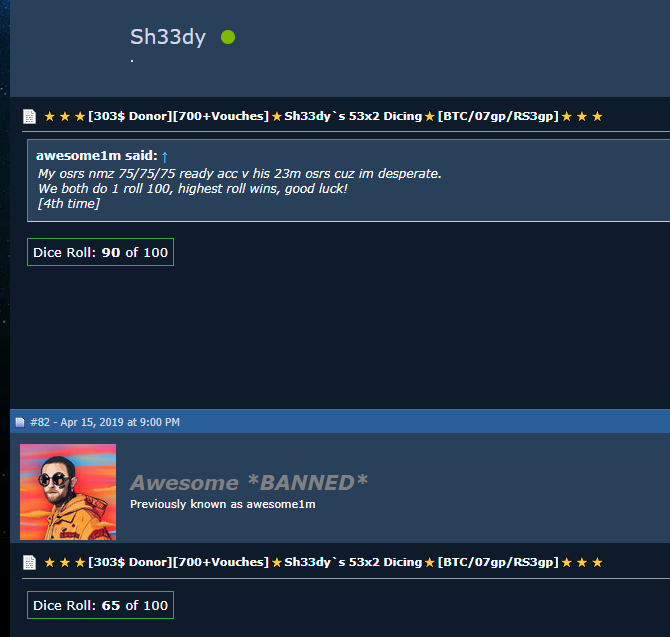Viewport: 670px width, 637px height.
Task: Click the Sh33dy username link
Action: pyautogui.click(x=168, y=37)
